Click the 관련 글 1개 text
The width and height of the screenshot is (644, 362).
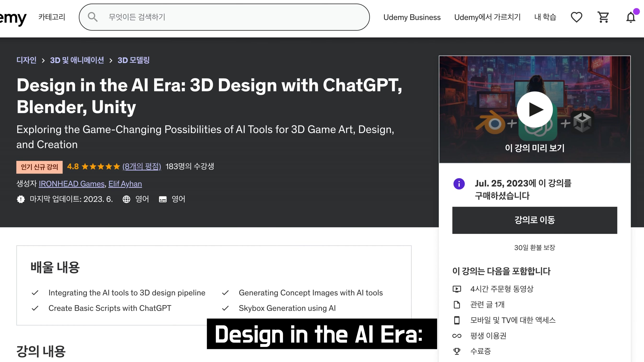click(x=487, y=305)
